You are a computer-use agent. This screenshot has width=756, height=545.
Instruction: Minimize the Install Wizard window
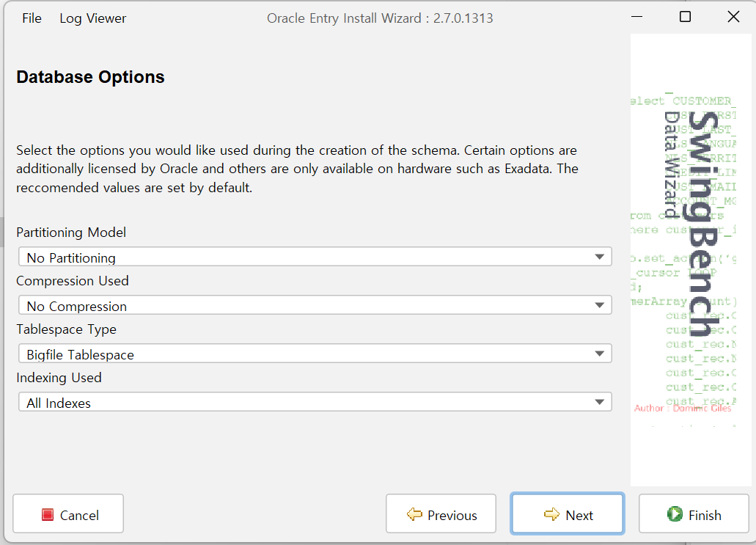[x=637, y=17]
